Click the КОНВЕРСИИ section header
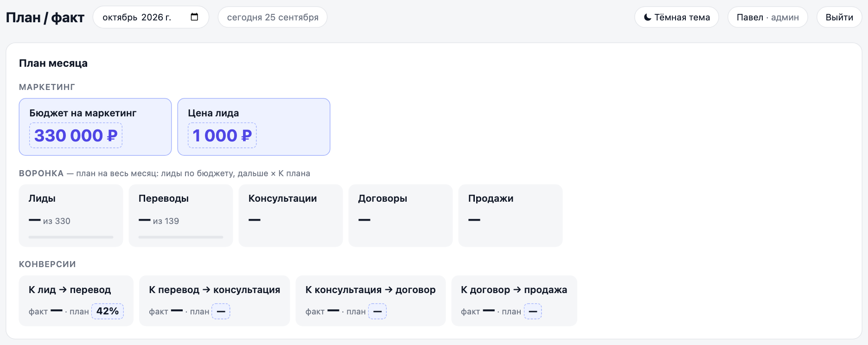Viewport: 868px width, 345px height. (47, 264)
